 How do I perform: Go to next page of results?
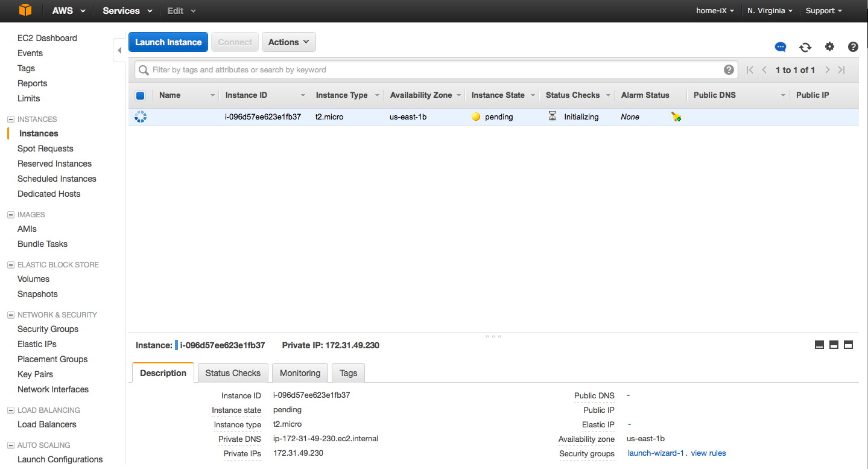(x=828, y=70)
